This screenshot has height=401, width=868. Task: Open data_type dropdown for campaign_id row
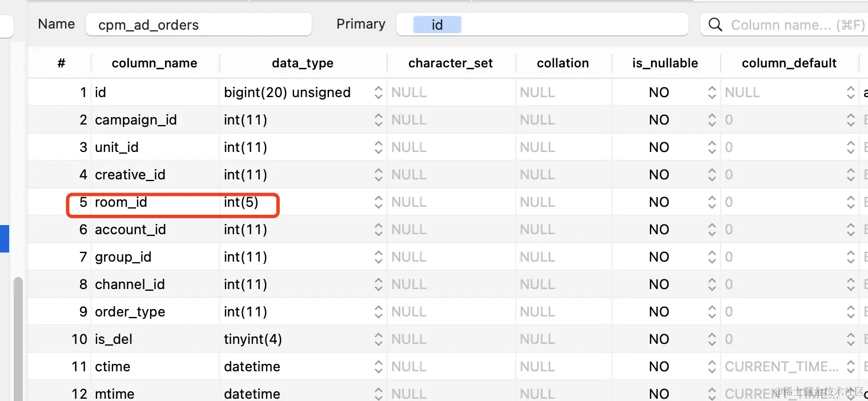point(378,120)
